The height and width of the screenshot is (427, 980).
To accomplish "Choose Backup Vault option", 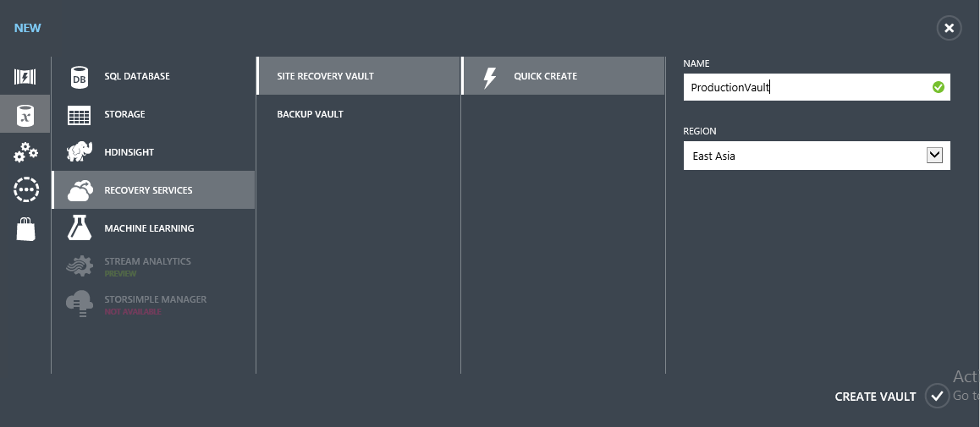I will 311,114.
